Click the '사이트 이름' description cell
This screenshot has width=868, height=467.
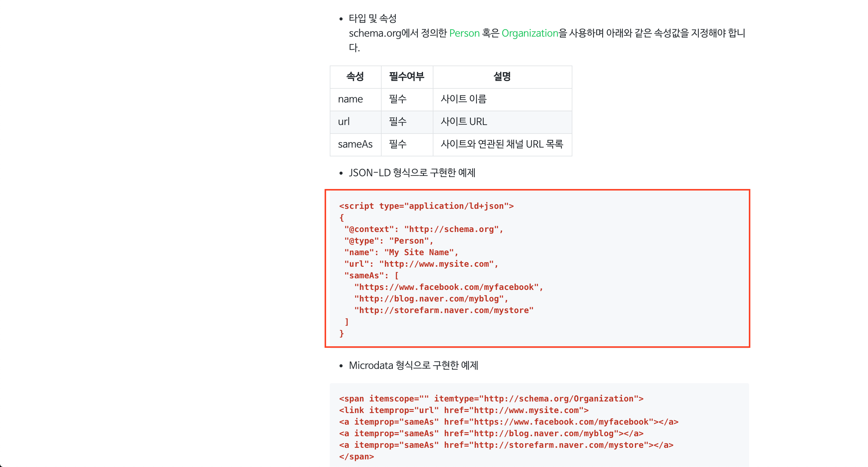(502, 99)
